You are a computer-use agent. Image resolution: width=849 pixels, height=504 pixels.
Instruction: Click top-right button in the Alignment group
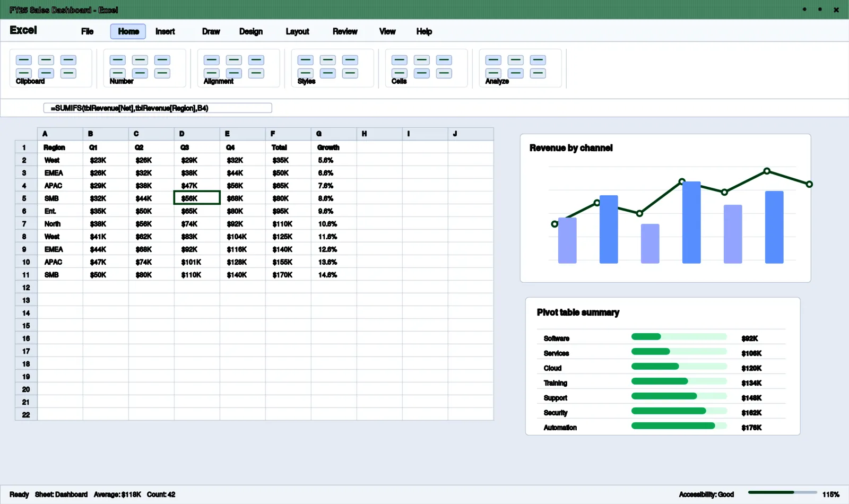tap(256, 60)
